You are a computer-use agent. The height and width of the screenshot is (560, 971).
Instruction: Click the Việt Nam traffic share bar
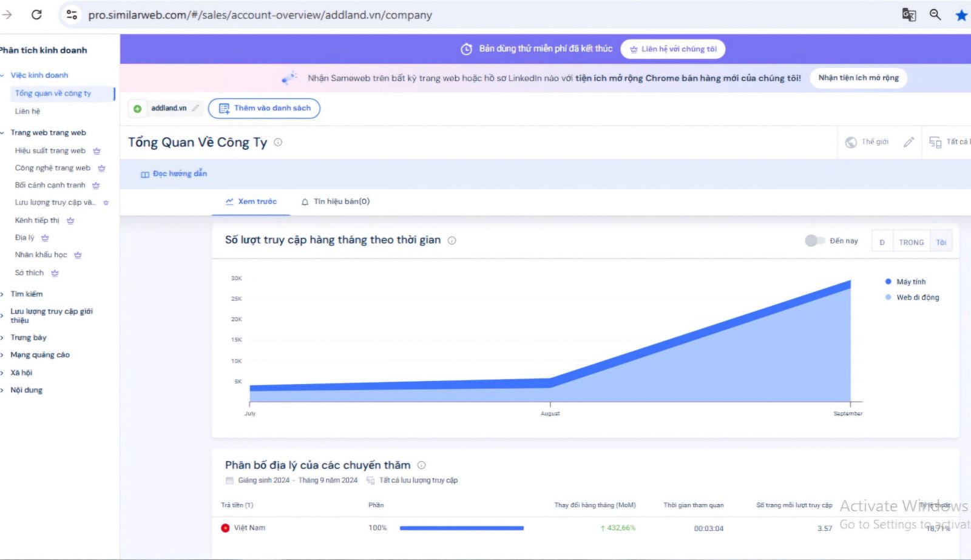[x=461, y=528]
